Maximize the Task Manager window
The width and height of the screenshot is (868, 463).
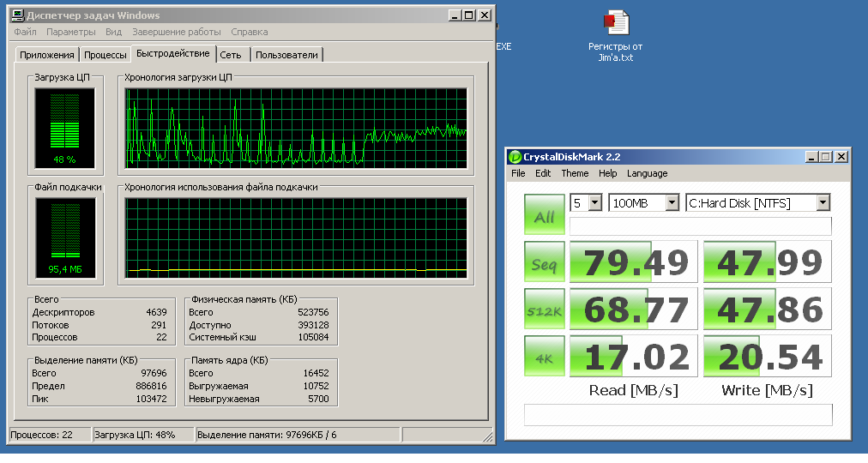[x=469, y=15]
